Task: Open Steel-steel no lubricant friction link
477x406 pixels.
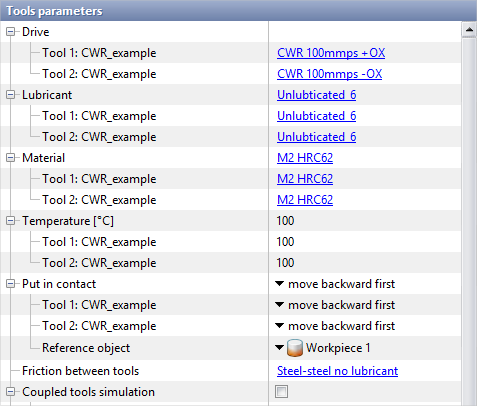Action: coord(337,371)
